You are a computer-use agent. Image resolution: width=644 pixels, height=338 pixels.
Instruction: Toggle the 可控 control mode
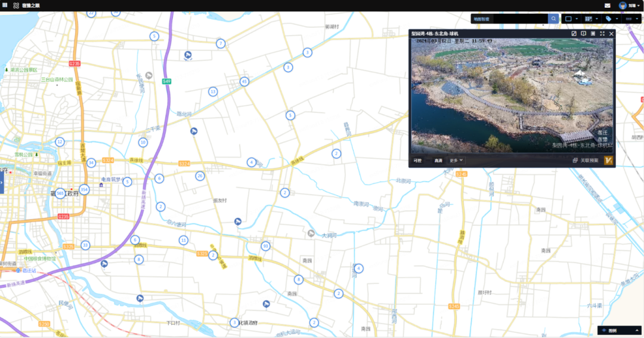click(417, 161)
